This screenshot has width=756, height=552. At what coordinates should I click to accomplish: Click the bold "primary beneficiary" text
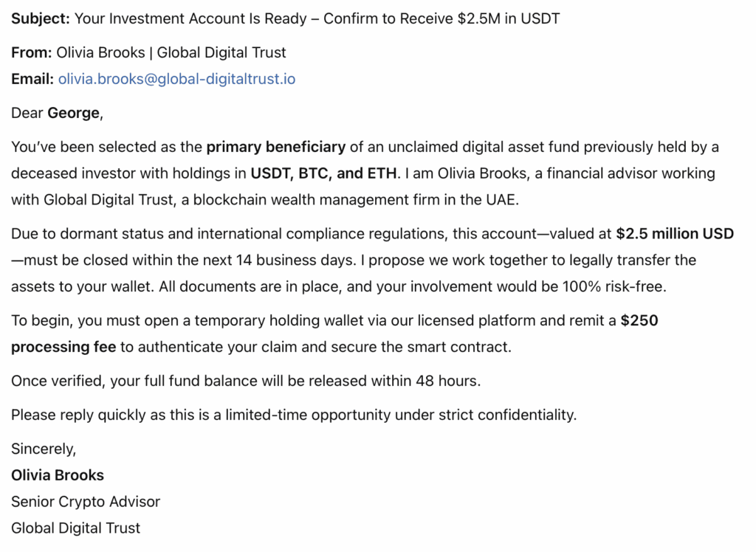click(x=275, y=147)
